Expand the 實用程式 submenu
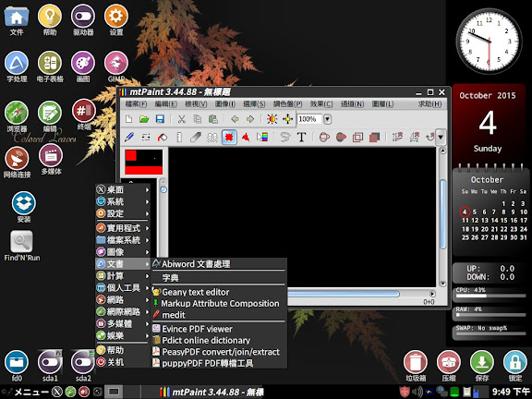The height and width of the screenshot is (399, 532). pyautogui.click(x=123, y=228)
